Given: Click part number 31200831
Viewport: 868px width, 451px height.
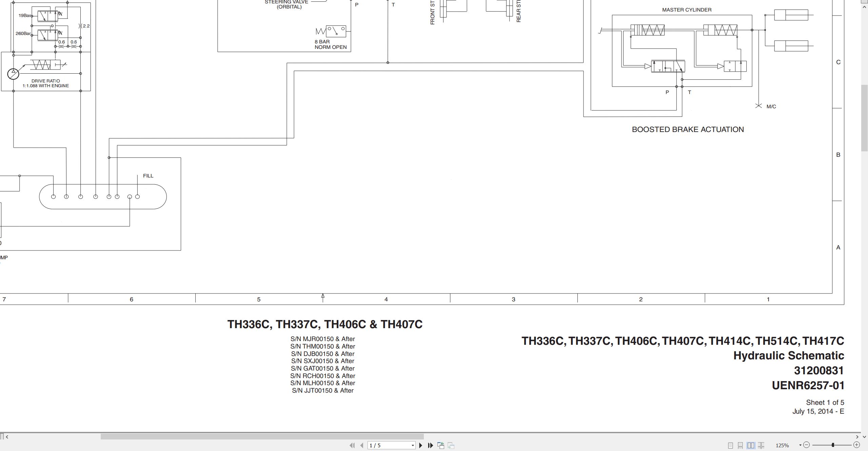Looking at the screenshot, I should (x=819, y=371).
